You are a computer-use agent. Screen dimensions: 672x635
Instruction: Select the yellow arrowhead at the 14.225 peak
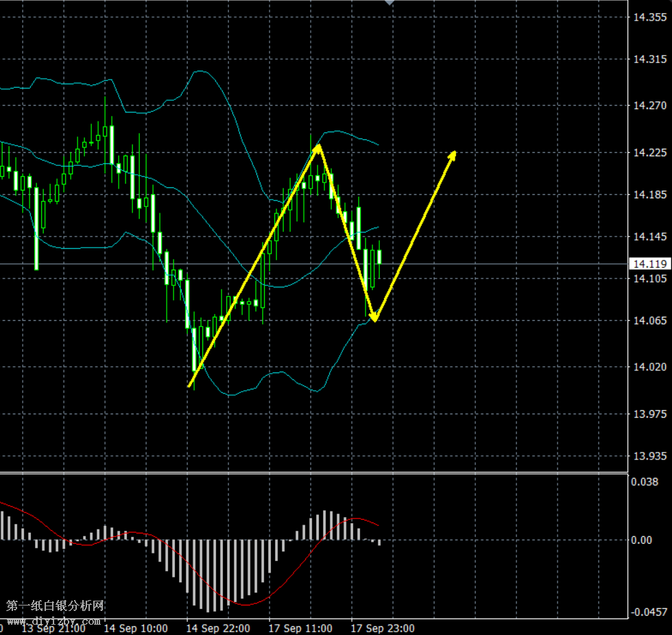click(318, 148)
